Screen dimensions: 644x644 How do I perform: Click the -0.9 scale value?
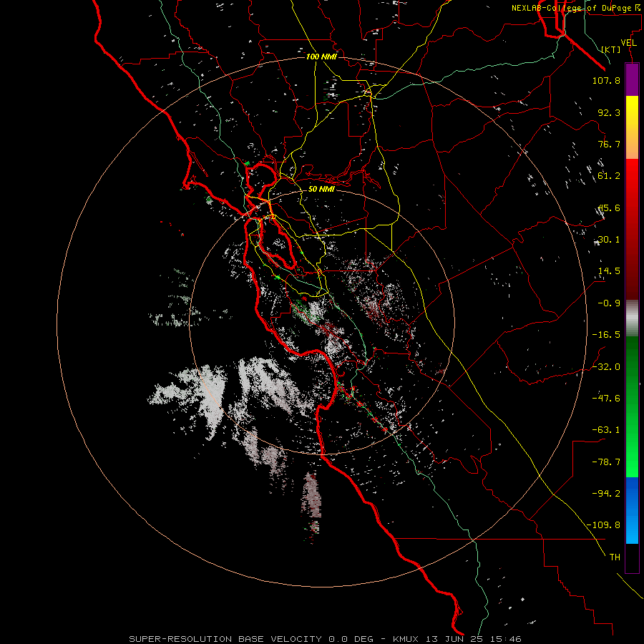point(609,303)
